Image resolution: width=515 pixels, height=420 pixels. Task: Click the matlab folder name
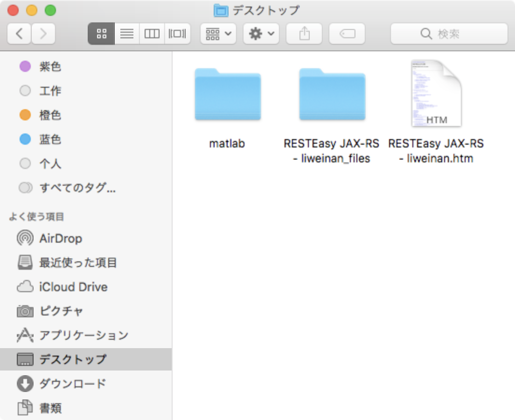tap(227, 144)
